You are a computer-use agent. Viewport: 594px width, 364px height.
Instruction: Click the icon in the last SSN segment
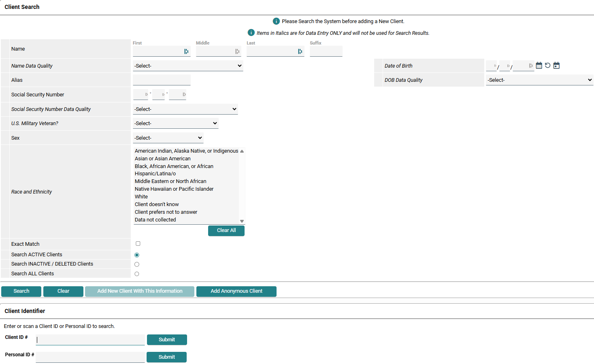tap(184, 94)
